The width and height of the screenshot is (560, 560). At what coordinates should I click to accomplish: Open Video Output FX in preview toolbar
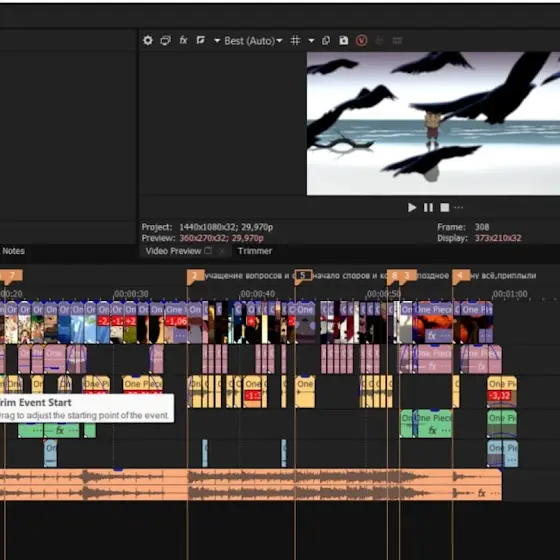(183, 40)
